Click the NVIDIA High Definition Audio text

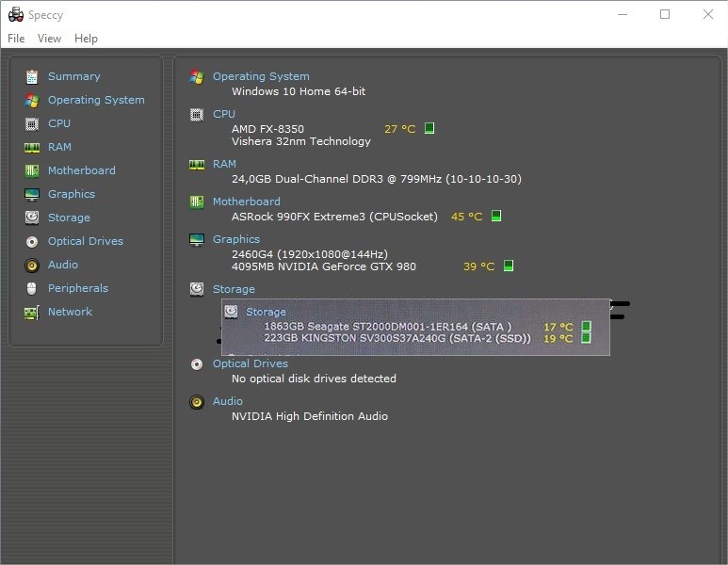[x=310, y=416]
